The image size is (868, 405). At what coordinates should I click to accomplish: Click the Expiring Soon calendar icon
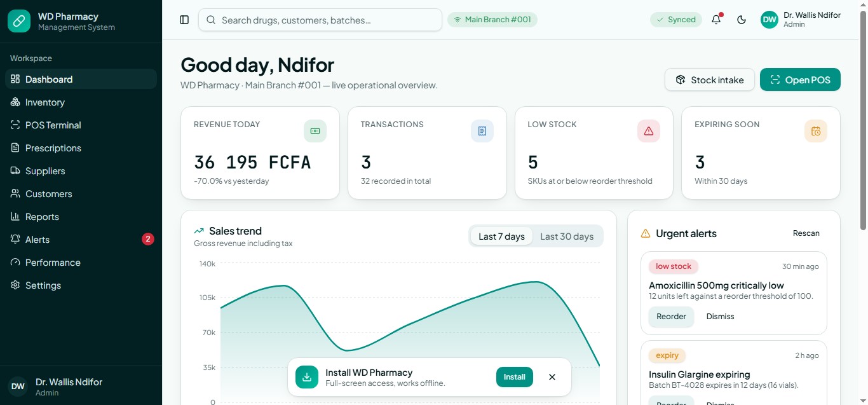click(x=816, y=131)
